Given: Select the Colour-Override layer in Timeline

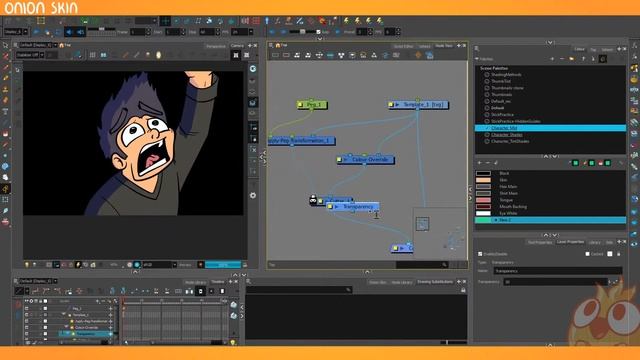Looking at the screenshot, I should pyautogui.click(x=86, y=327).
